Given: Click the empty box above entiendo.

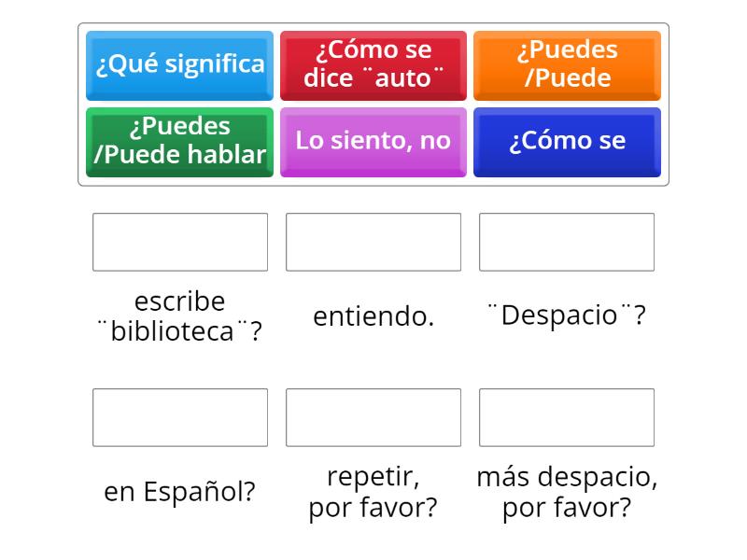Looking at the screenshot, I should pos(373,242).
